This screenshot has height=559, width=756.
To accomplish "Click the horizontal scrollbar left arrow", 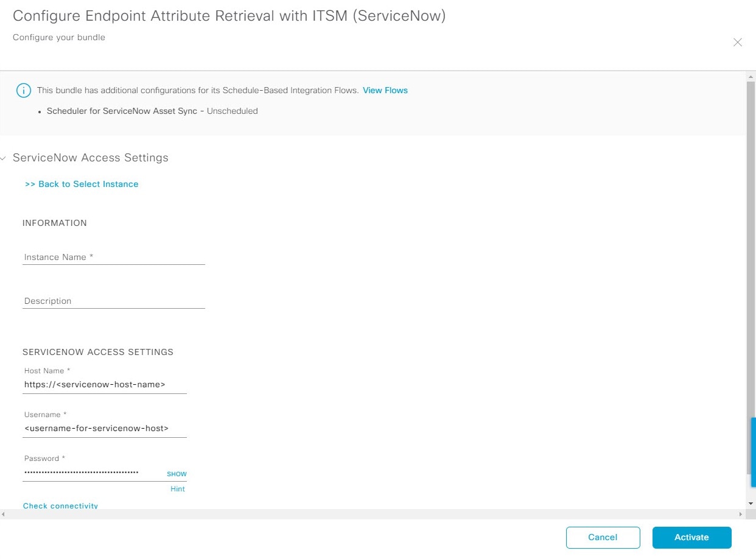I will click(4, 514).
